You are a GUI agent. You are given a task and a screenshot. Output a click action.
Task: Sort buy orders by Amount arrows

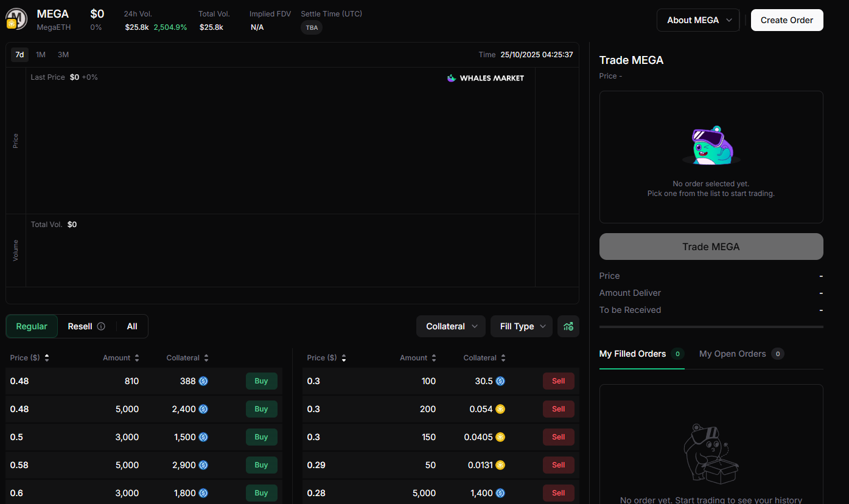137,358
